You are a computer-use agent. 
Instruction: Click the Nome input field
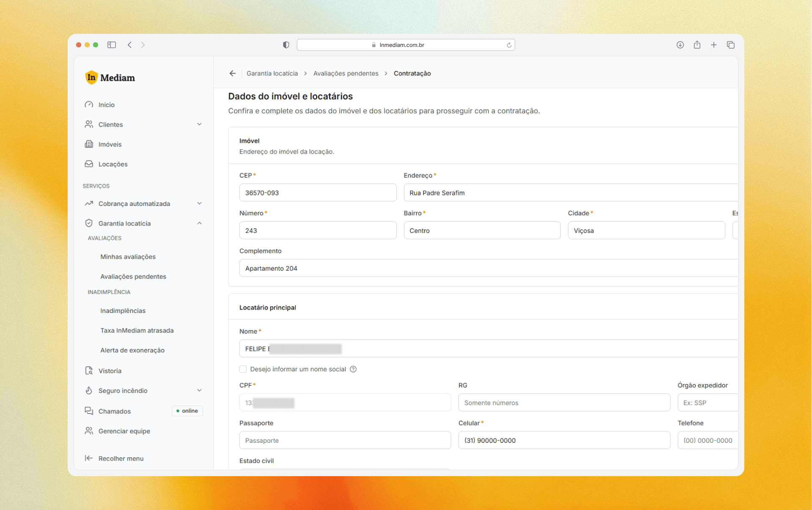point(488,349)
